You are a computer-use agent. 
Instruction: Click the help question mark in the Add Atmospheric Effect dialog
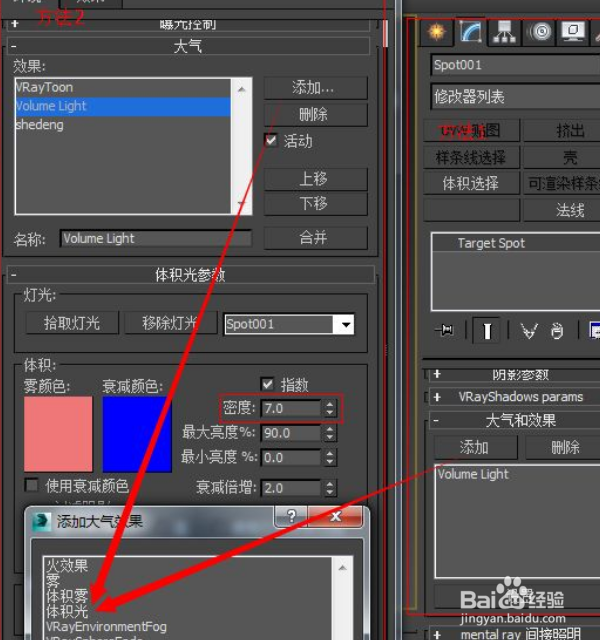[x=291, y=517]
